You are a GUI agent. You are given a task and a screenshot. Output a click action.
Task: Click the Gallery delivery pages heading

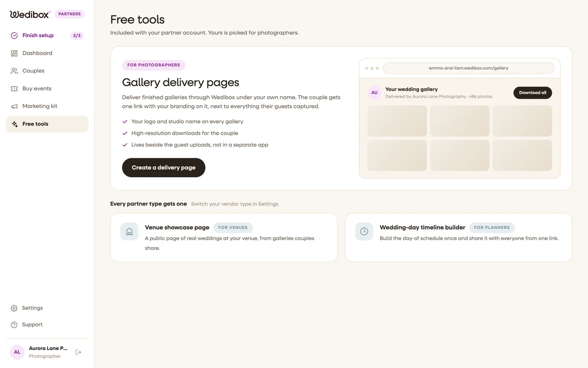pyautogui.click(x=180, y=82)
